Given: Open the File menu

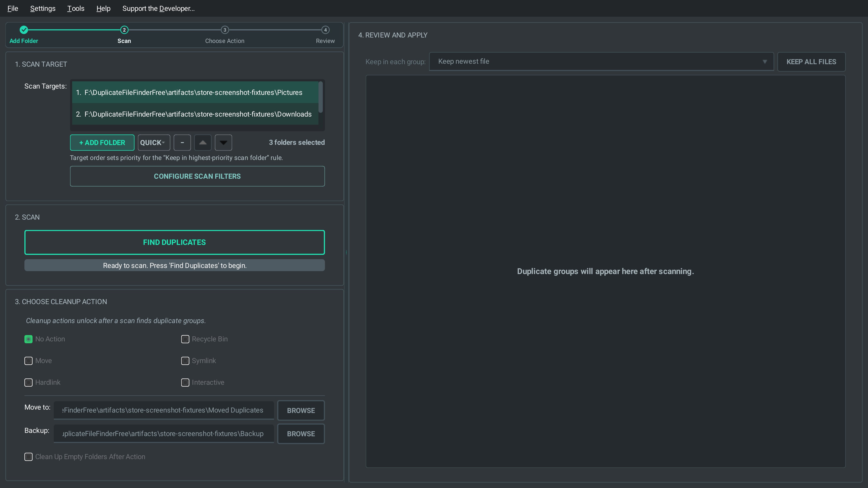Looking at the screenshot, I should click(13, 8).
